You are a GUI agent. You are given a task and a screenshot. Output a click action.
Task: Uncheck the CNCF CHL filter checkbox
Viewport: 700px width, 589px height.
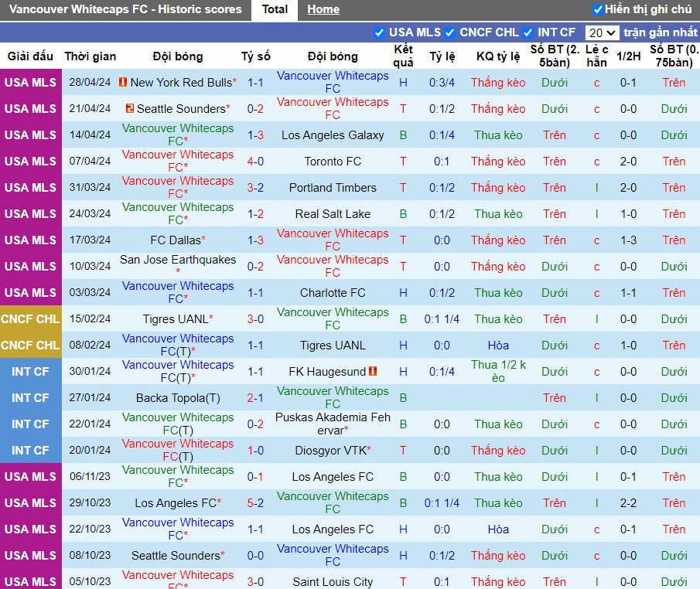tap(449, 32)
